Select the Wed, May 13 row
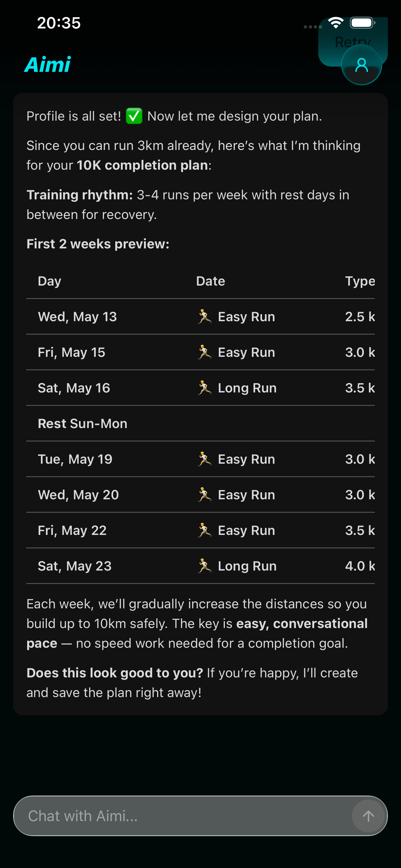Image resolution: width=401 pixels, height=868 pixels. click(200, 317)
